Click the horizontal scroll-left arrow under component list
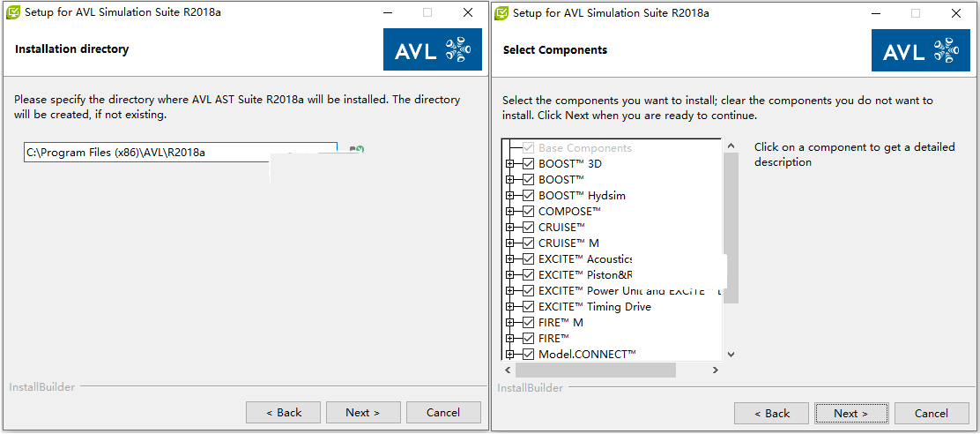980x434 pixels. tap(508, 370)
